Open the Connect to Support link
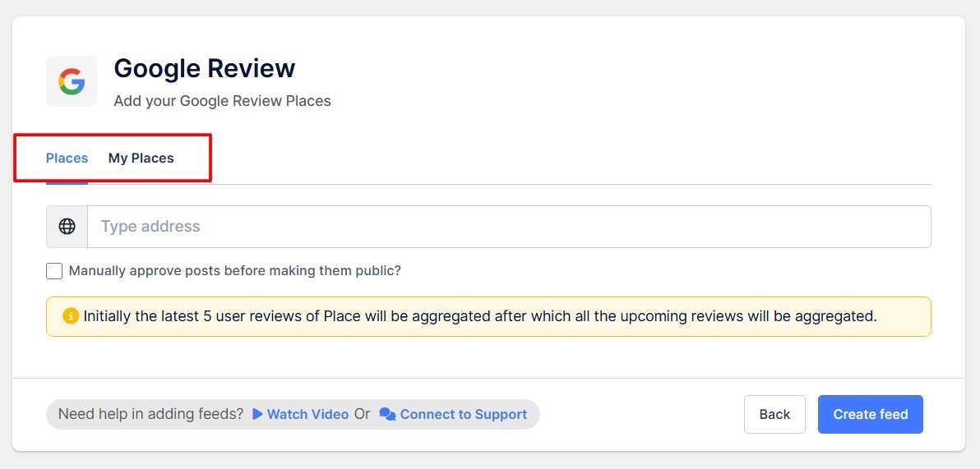Viewport: 980px width, 469px height. click(463, 415)
